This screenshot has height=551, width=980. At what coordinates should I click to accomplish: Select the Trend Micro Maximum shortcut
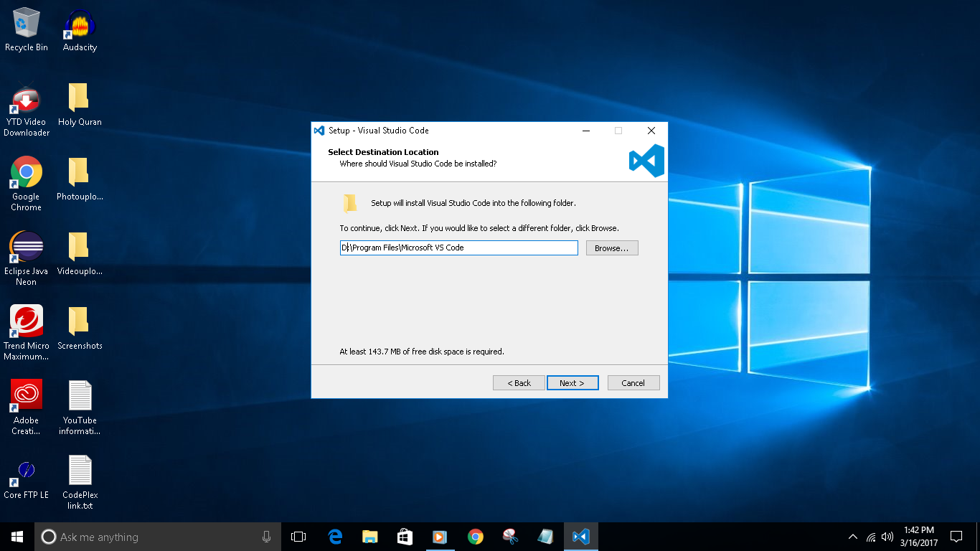pos(27,334)
